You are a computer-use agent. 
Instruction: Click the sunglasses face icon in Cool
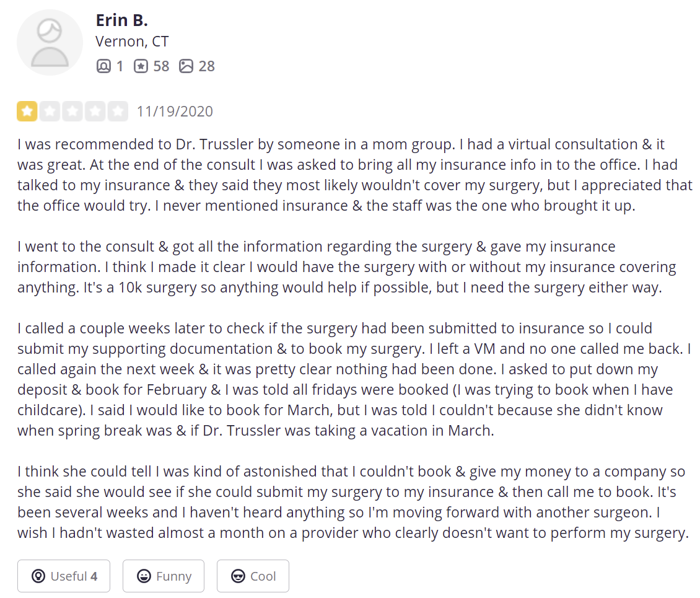point(238,576)
